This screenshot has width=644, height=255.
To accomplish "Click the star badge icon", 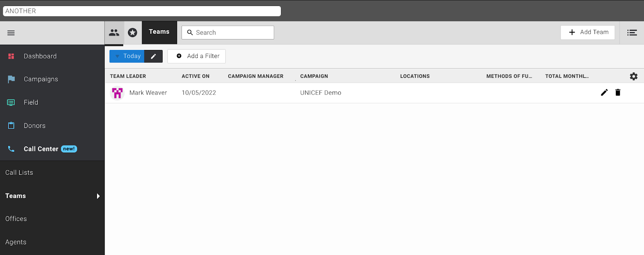I will pos(132,33).
